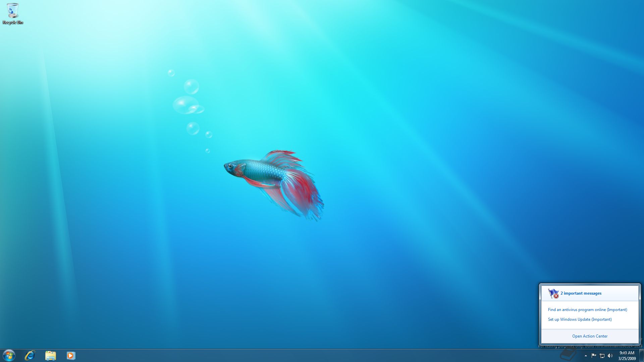Launch Windows Media Player from taskbar
644x362 pixels.
71,355
